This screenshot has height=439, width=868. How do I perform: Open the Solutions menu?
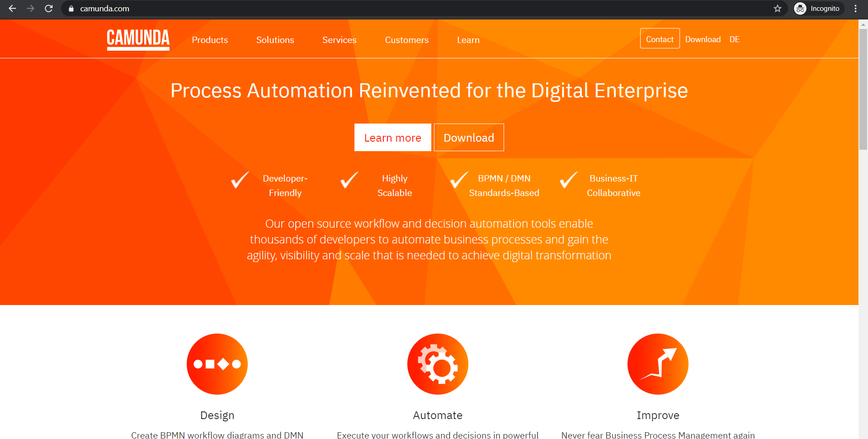[275, 40]
